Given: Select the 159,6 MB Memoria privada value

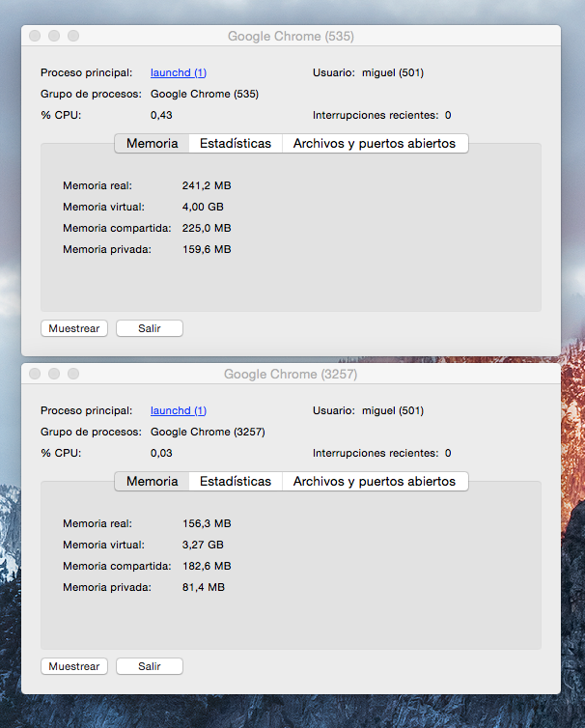Looking at the screenshot, I should click(x=207, y=250).
